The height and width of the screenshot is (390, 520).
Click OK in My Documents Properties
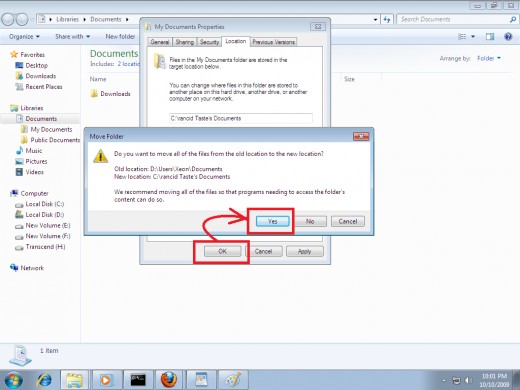(222, 251)
